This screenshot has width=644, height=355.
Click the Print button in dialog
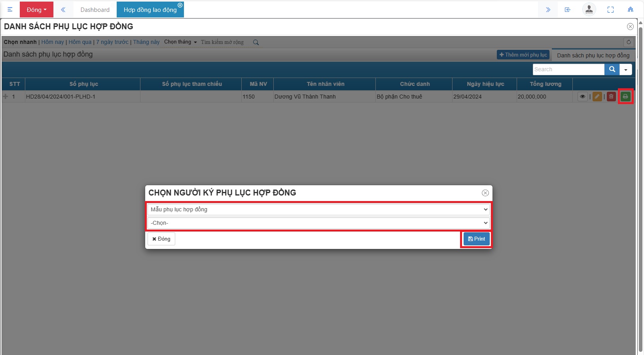[476, 239]
